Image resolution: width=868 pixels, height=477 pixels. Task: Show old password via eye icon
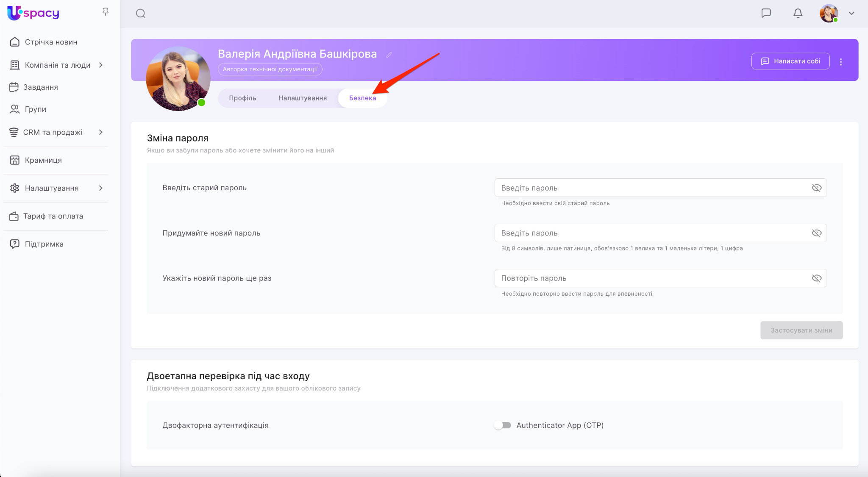coord(816,188)
